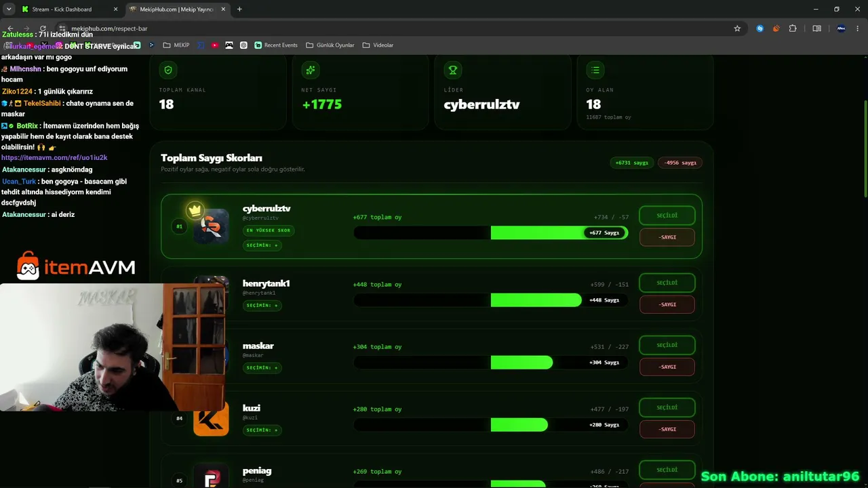This screenshot has width=868, height=488.
Task: Click the EN YÜKSEK SKOR badge
Action: click(269, 230)
